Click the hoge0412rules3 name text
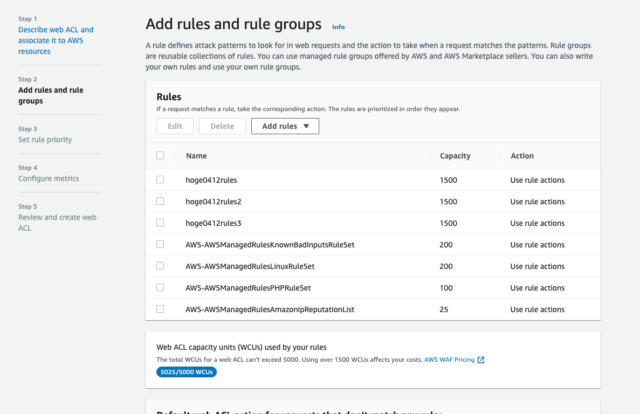The image size is (640, 414). tap(213, 223)
